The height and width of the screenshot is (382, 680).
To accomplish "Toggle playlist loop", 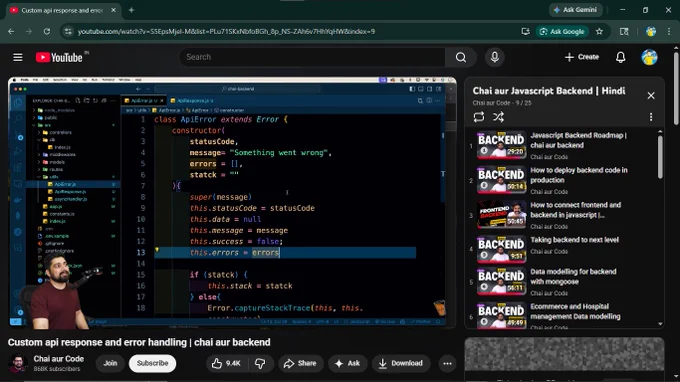I will tap(479, 117).
